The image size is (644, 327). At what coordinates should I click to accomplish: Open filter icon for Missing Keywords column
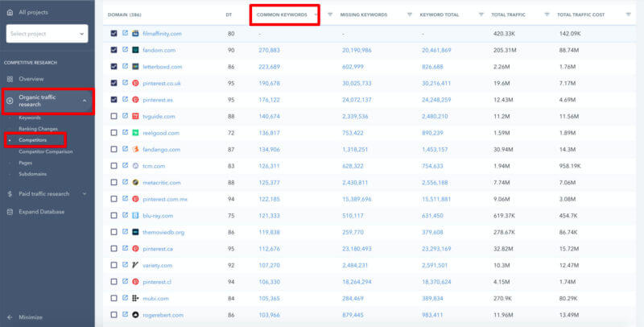coord(409,14)
